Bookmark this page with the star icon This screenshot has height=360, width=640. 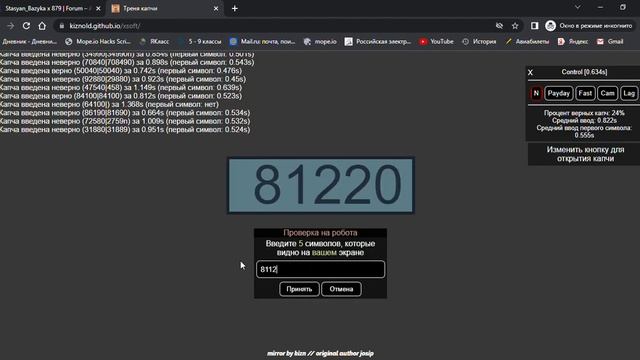[515, 26]
